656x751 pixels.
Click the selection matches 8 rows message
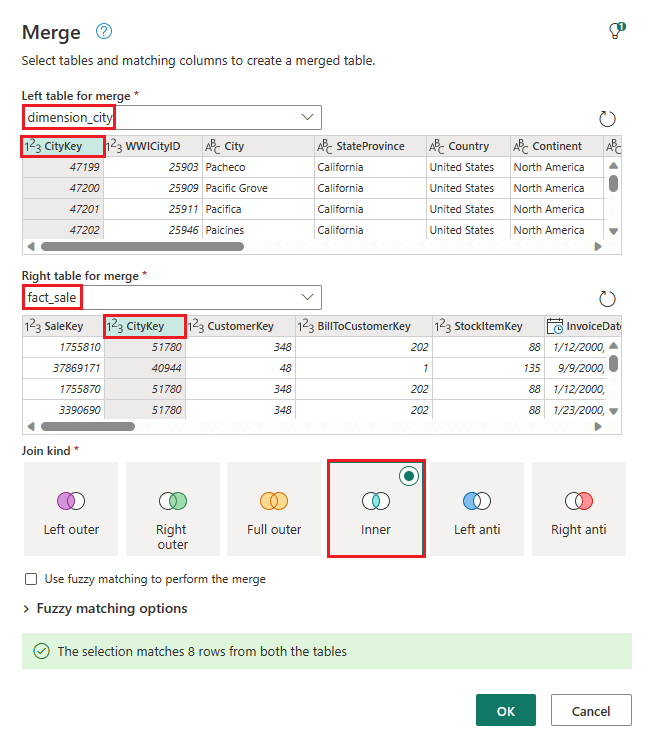click(x=327, y=651)
